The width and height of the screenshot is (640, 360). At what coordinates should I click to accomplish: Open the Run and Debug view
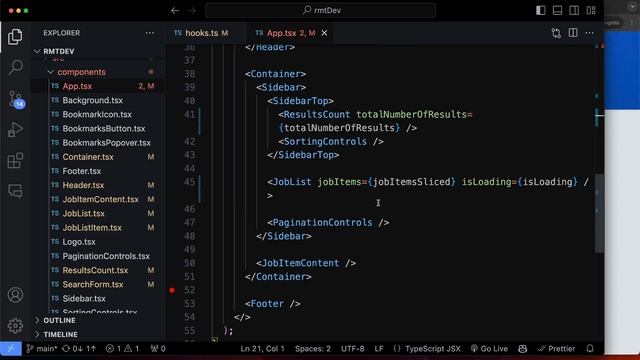coord(15,130)
